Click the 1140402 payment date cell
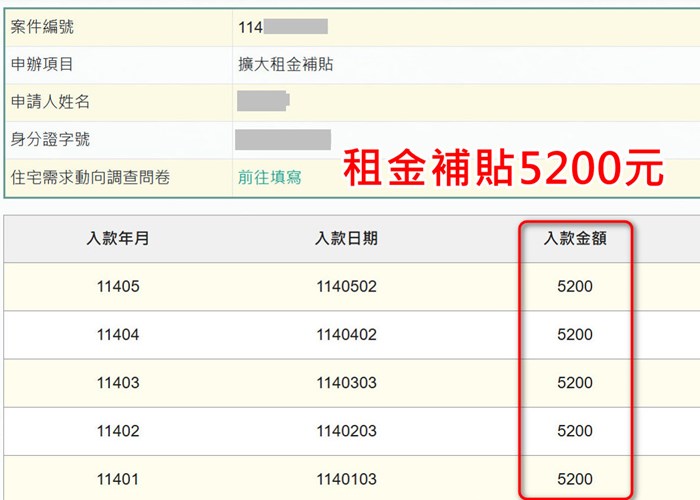700x500 pixels. point(345,335)
